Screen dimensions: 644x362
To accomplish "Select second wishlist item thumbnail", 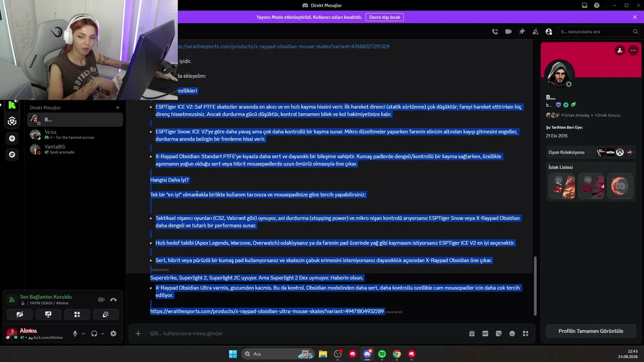I will tap(591, 186).
